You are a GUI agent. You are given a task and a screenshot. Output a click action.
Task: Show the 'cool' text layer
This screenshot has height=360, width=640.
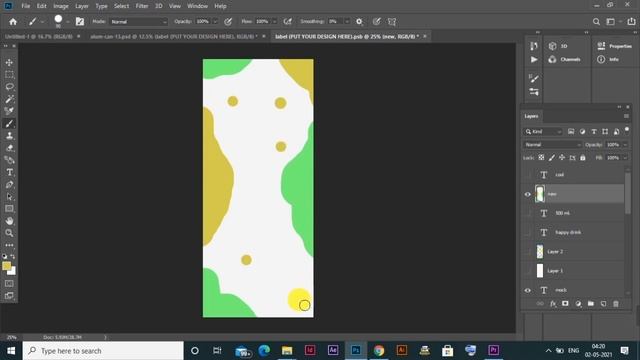[527, 175]
